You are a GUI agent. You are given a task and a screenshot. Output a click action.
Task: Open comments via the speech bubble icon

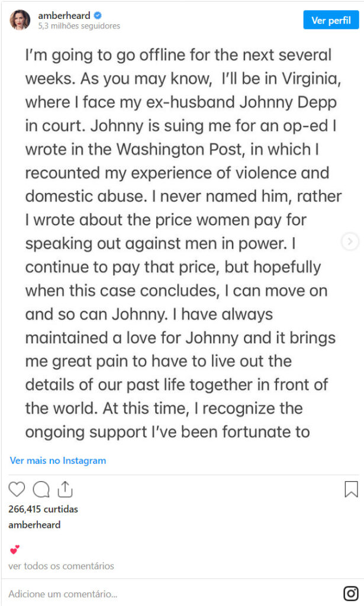(41, 489)
